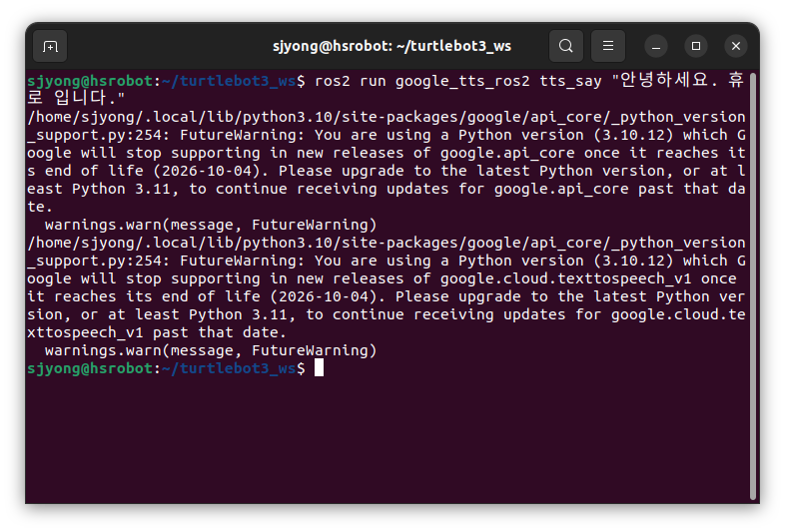Click google_tts_ros2 in the typed command
This screenshot has width=785, height=532.
click(462, 81)
